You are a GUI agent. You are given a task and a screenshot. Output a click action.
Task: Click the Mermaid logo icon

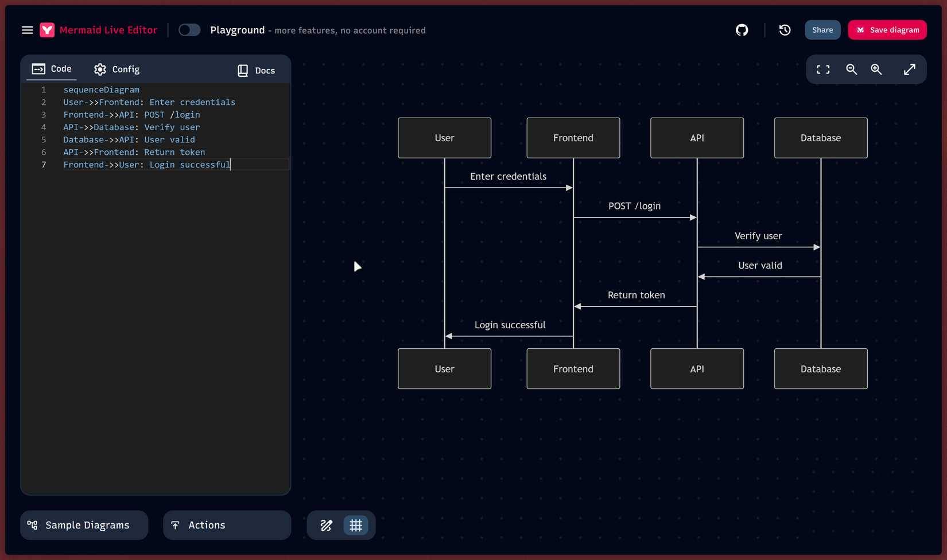[x=47, y=30]
